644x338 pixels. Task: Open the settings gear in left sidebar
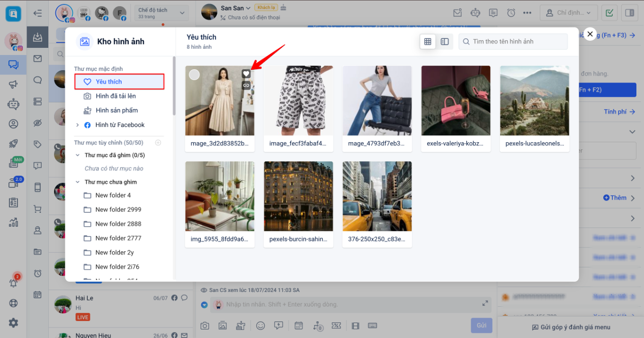coord(13,323)
